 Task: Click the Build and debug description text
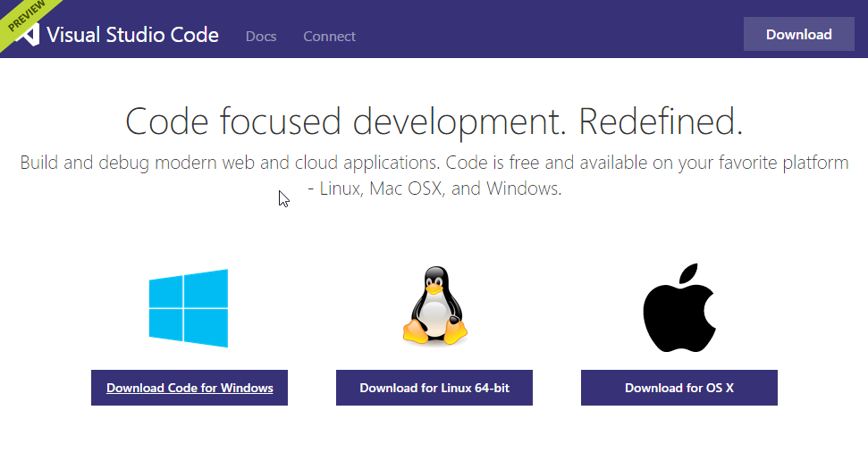click(x=434, y=175)
